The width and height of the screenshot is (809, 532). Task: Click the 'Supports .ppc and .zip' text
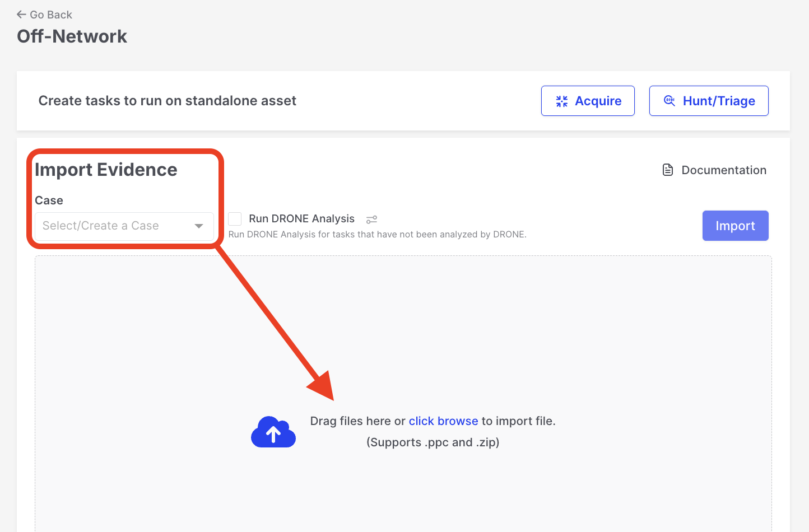click(x=433, y=442)
